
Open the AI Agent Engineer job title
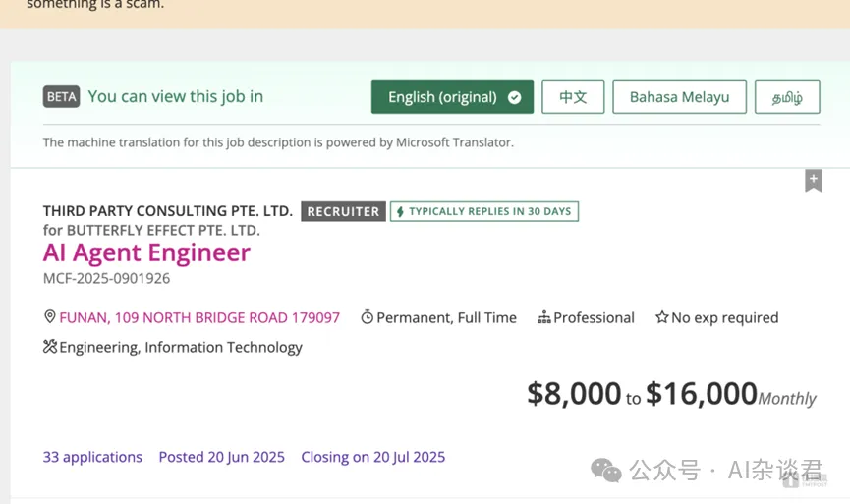pos(146,252)
